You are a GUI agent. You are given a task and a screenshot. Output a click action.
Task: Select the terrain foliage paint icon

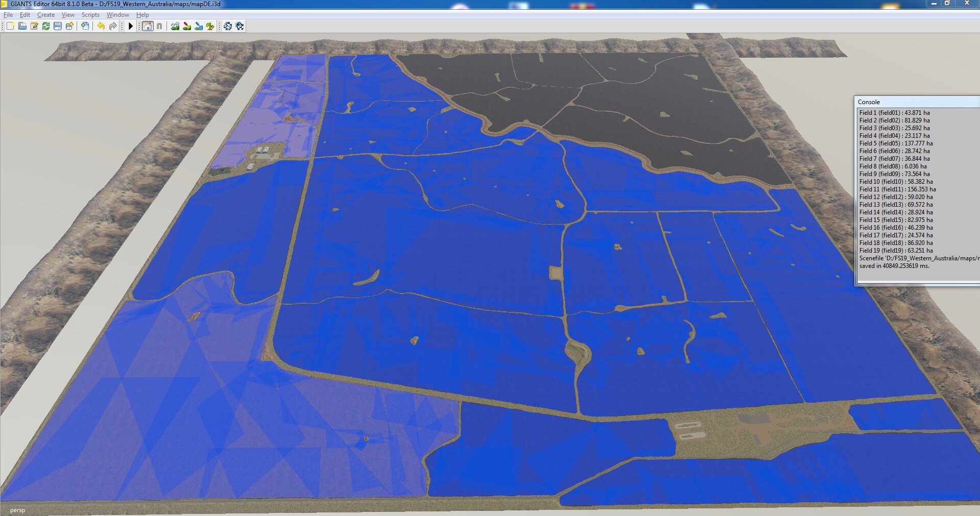point(210,26)
